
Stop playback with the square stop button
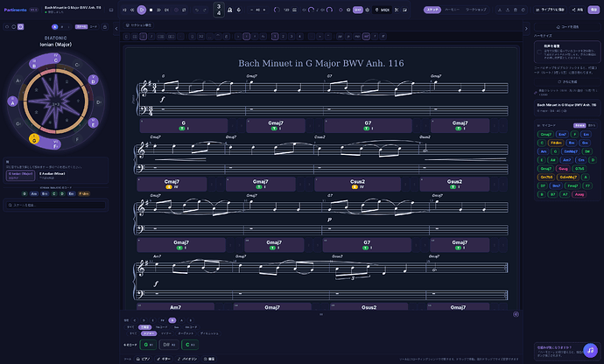pyautogui.click(x=151, y=10)
